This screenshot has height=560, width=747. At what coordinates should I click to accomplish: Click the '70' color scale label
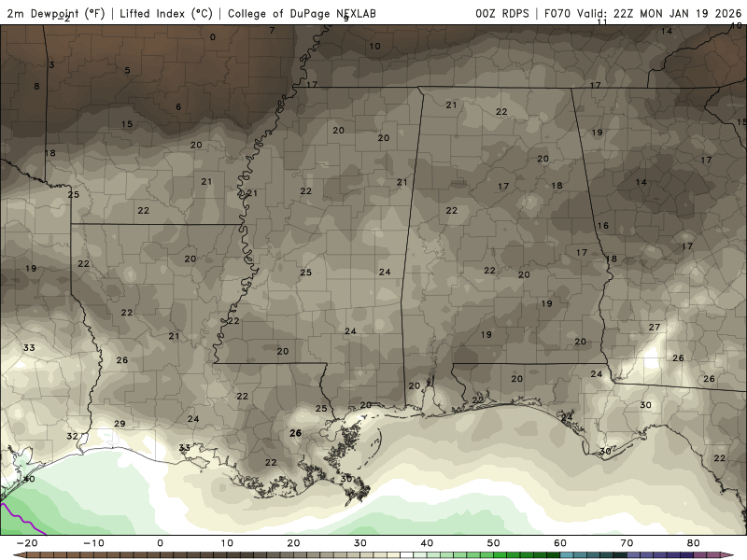pyautogui.click(x=627, y=543)
